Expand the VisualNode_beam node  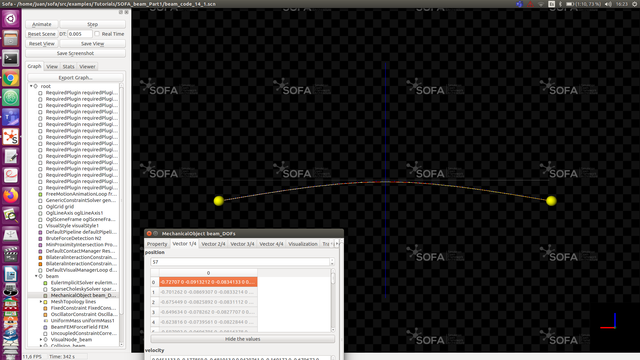[x=40, y=340]
